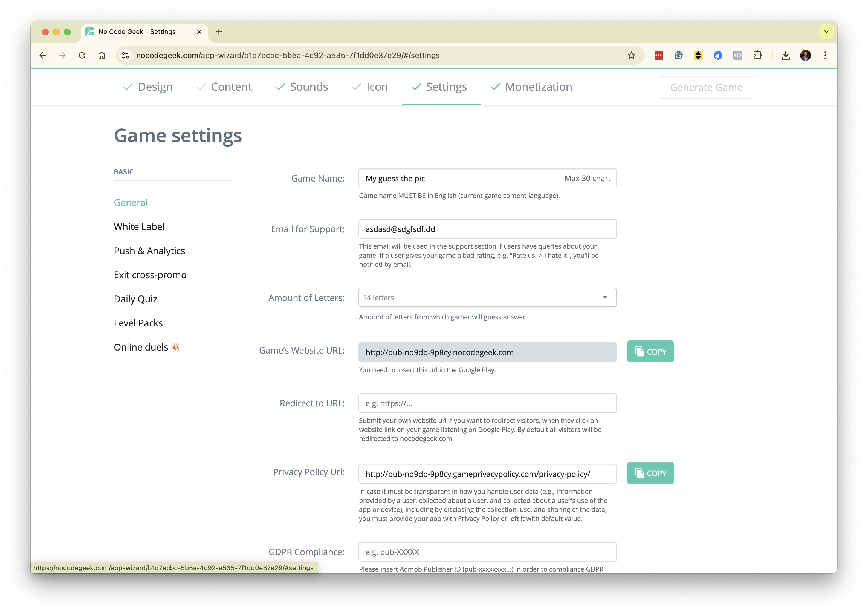Switch to the Sounds step

coord(302,87)
